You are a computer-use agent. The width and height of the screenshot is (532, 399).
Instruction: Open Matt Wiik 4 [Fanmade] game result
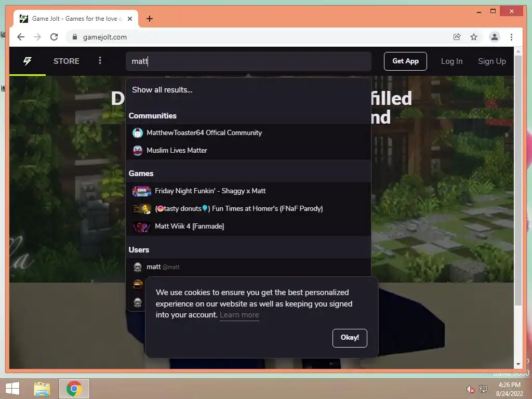248,227
